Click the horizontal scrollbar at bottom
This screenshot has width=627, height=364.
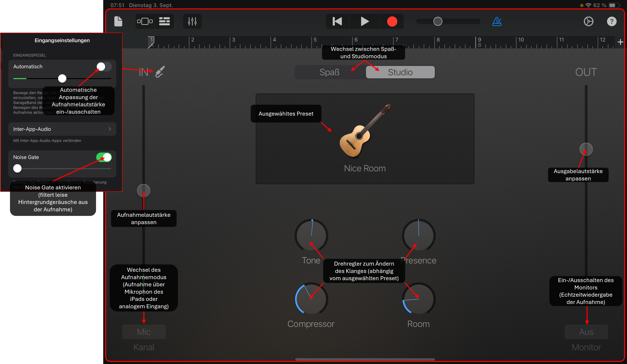pyautogui.click(x=365, y=359)
